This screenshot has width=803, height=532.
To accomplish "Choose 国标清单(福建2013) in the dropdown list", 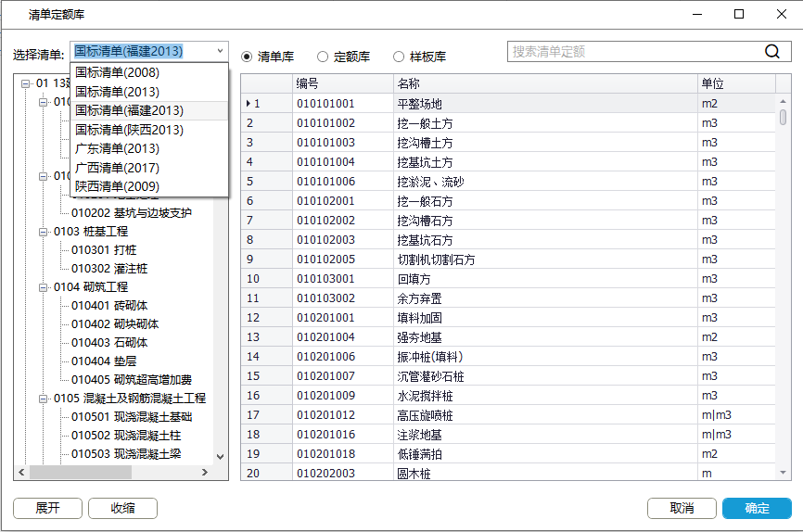I will click(x=149, y=110).
